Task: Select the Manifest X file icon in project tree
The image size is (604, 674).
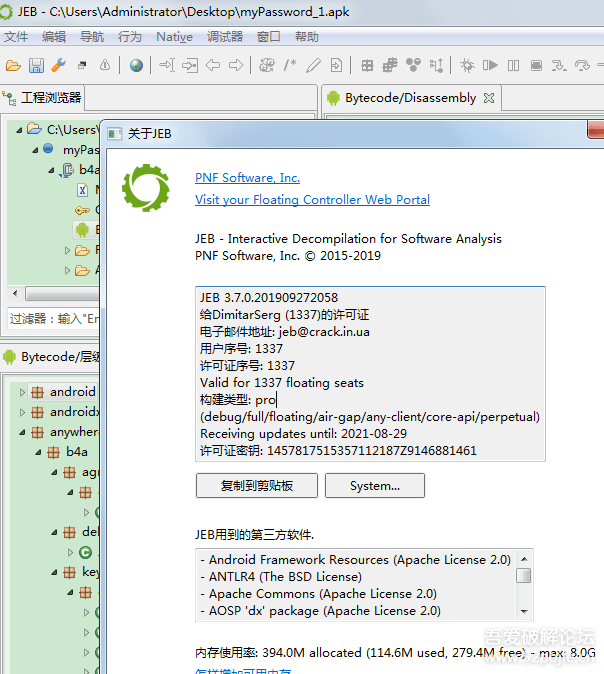Action: pos(83,190)
